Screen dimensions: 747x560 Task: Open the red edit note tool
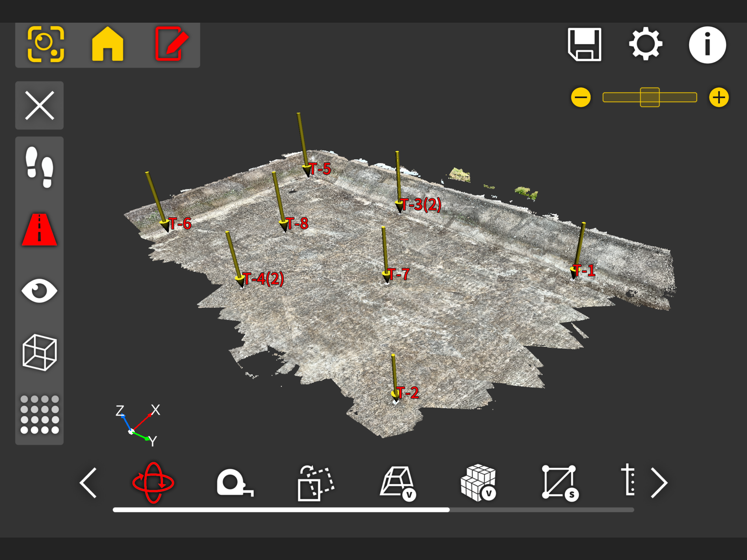171,44
